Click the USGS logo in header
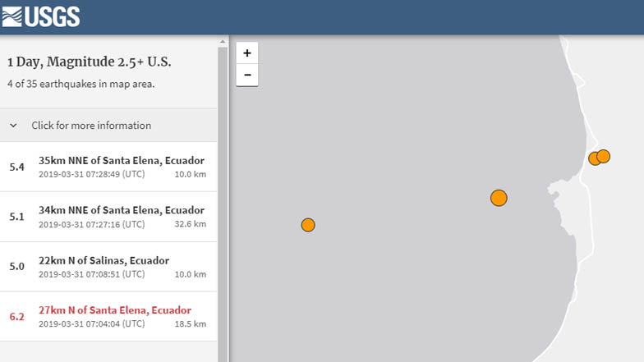This screenshot has width=644, height=362. pyautogui.click(x=41, y=16)
